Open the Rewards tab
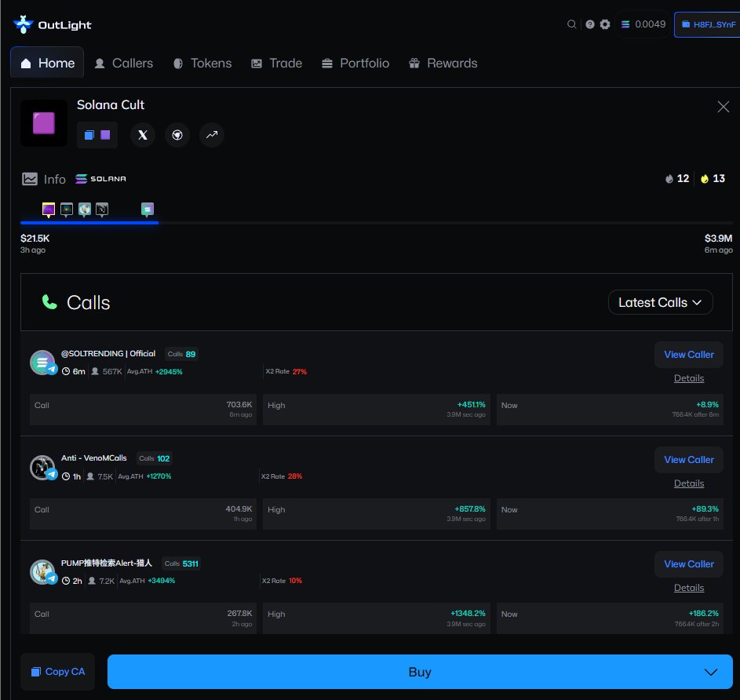Image resolution: width=740 pixels, height=700 pixels. tap(443, 63)
